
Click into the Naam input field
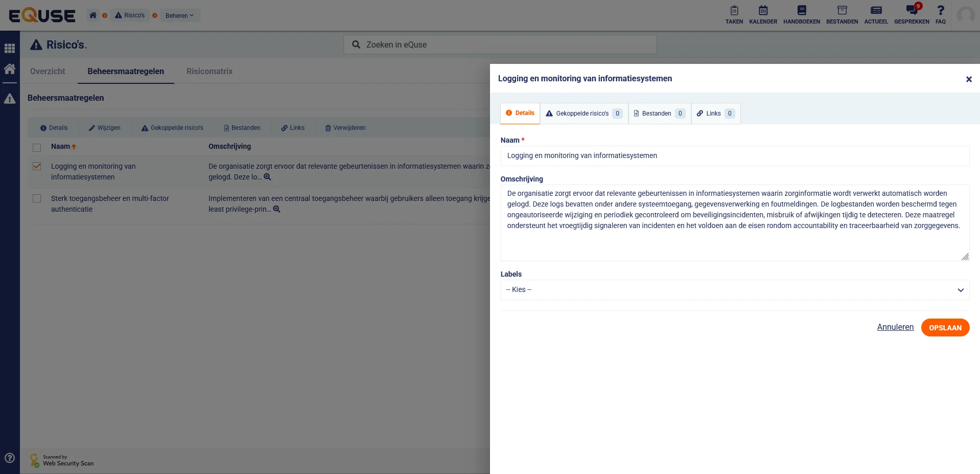pos(734,156)
